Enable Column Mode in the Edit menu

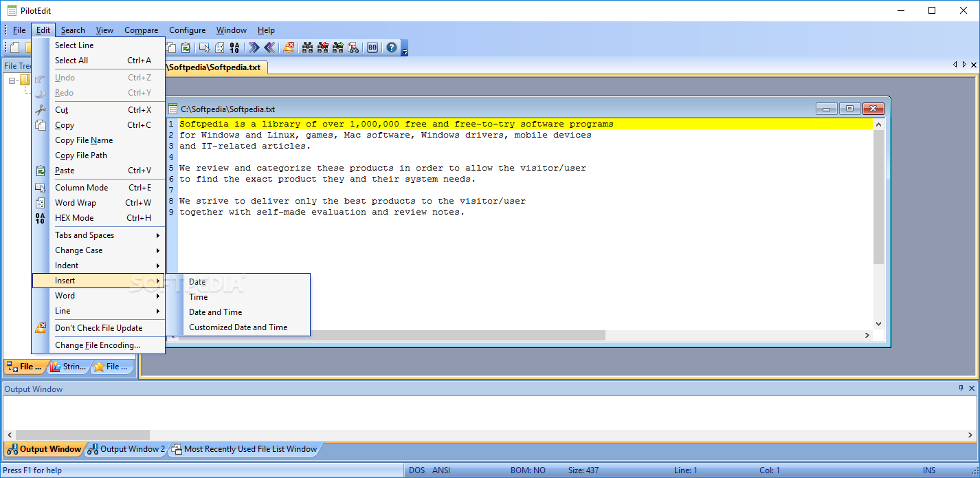[x=98, y=188]
